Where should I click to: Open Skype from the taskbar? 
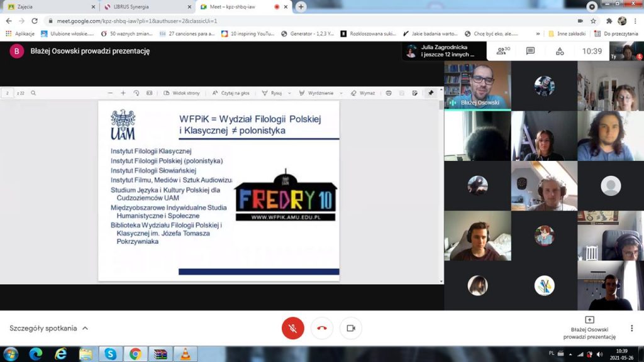pos(111,354)
